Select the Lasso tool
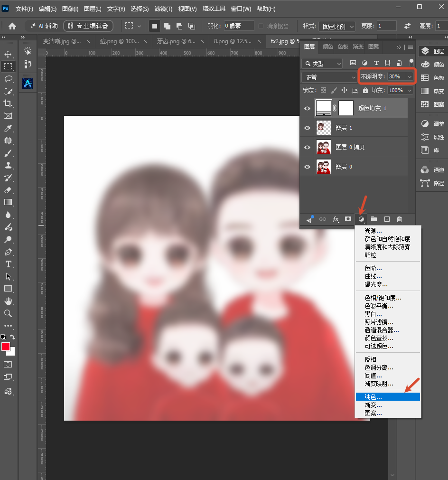448x480 pixels. 8,79
